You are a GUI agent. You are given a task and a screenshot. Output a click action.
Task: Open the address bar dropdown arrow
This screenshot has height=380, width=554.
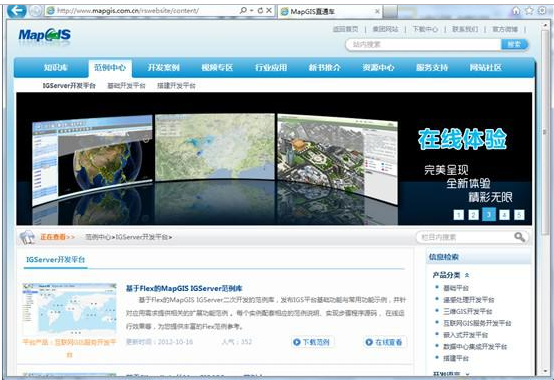pos(252,11)
